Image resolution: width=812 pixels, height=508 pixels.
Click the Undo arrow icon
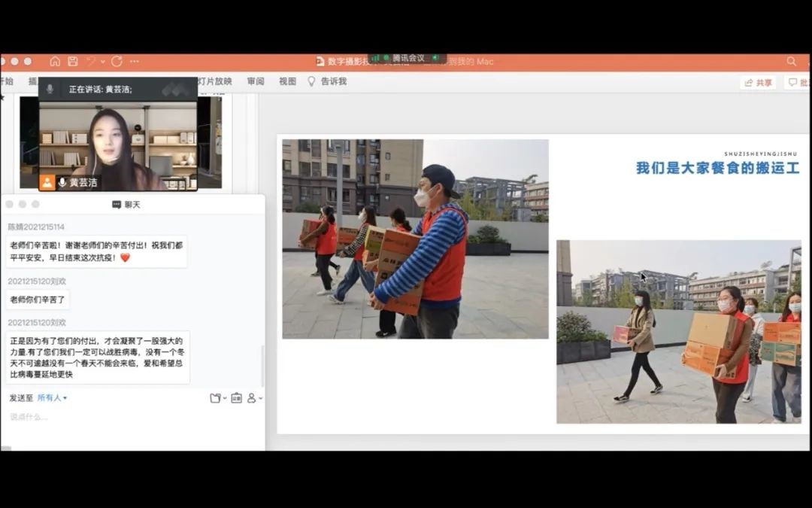coord(91,62)
